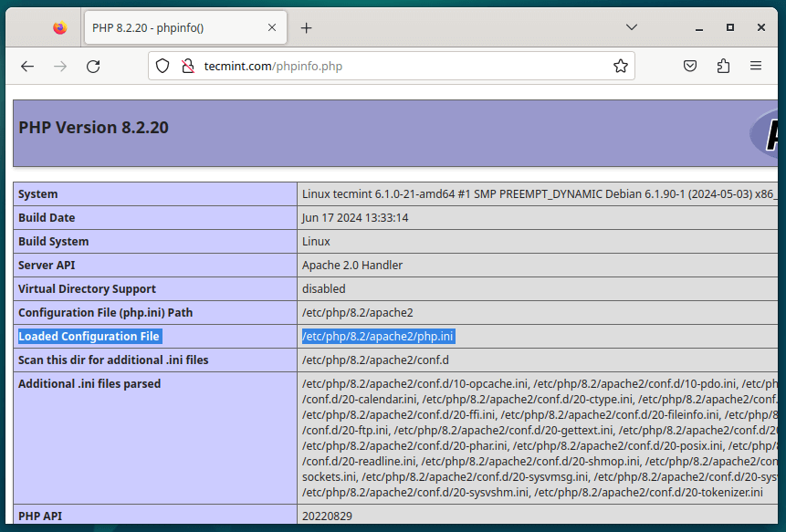
Task: Open a new tab with the plus button
Action: (x=306, y=27)
